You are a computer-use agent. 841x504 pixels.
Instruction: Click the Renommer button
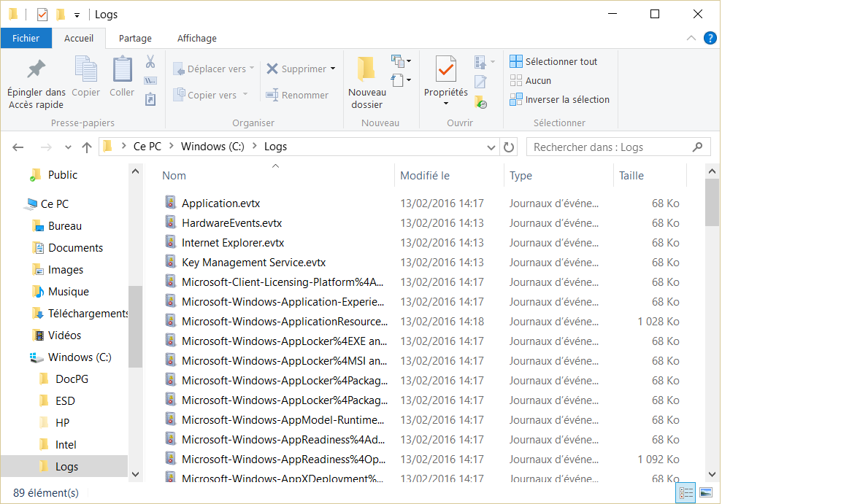tap(297, 95)
